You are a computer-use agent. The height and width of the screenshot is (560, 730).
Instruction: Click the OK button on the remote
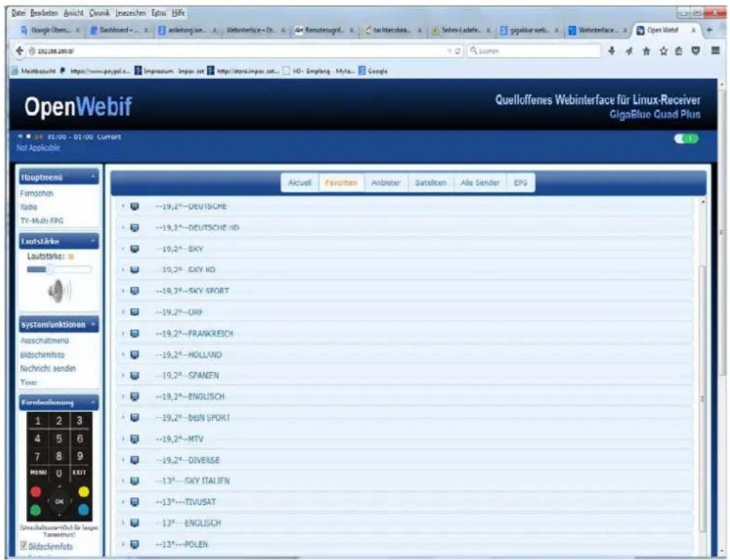59,501
